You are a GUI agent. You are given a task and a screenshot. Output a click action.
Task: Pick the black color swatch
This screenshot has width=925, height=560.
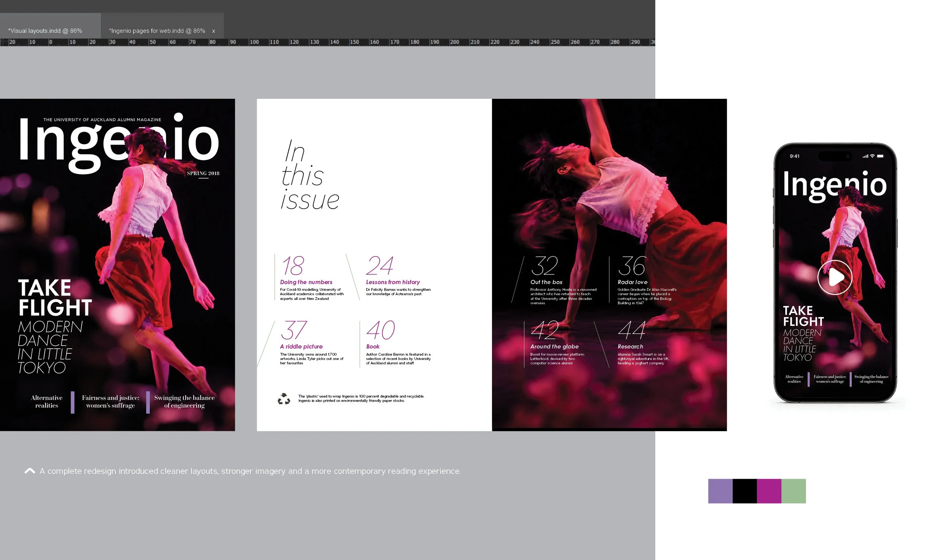[745, 491]
